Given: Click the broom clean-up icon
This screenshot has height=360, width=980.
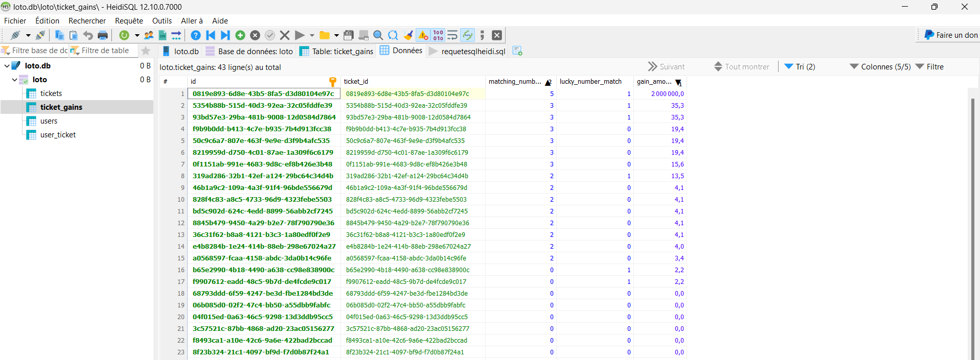Looking at the screenshot, I should 408,35.
